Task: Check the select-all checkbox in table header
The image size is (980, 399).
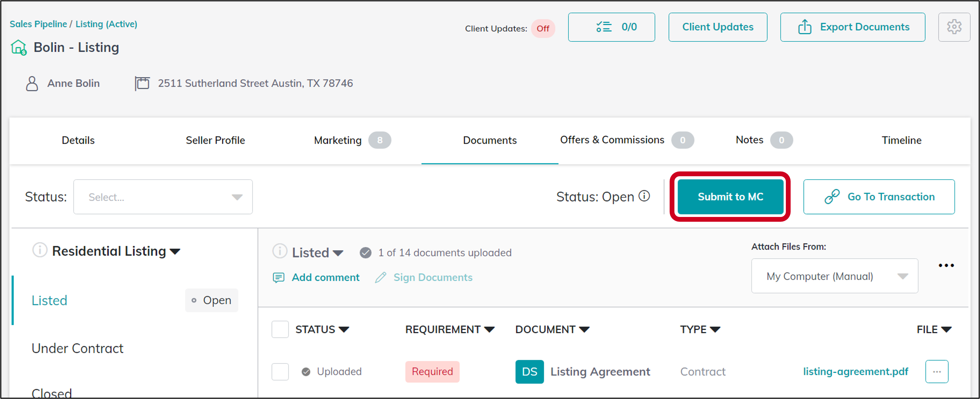Action: point(280,329)
